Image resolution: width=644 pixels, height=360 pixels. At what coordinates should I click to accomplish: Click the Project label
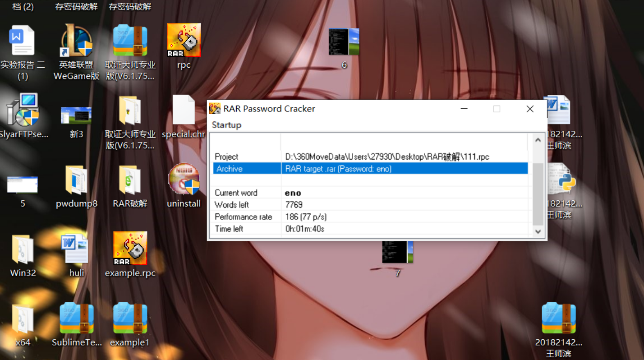tap(226, 157)
